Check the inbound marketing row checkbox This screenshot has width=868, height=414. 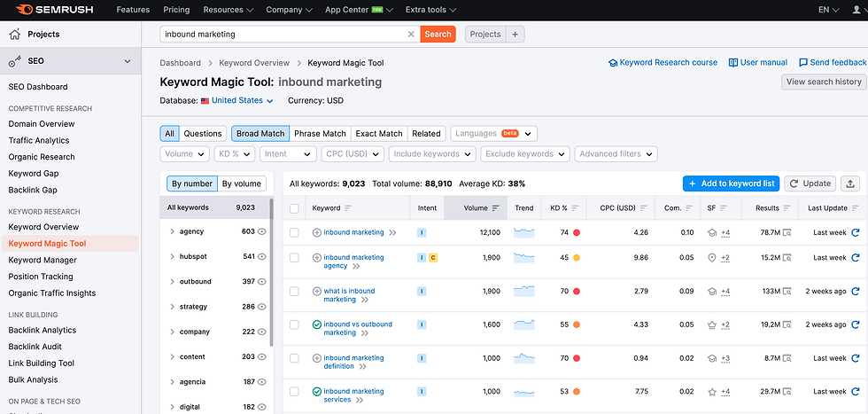(294, 233)
